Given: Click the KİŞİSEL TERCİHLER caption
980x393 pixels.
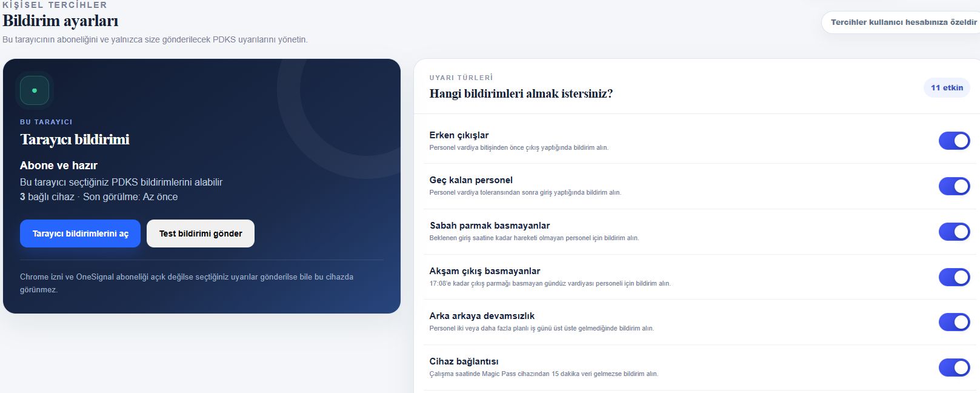Looking at the screenshot, I should click(x=55, y=5).
